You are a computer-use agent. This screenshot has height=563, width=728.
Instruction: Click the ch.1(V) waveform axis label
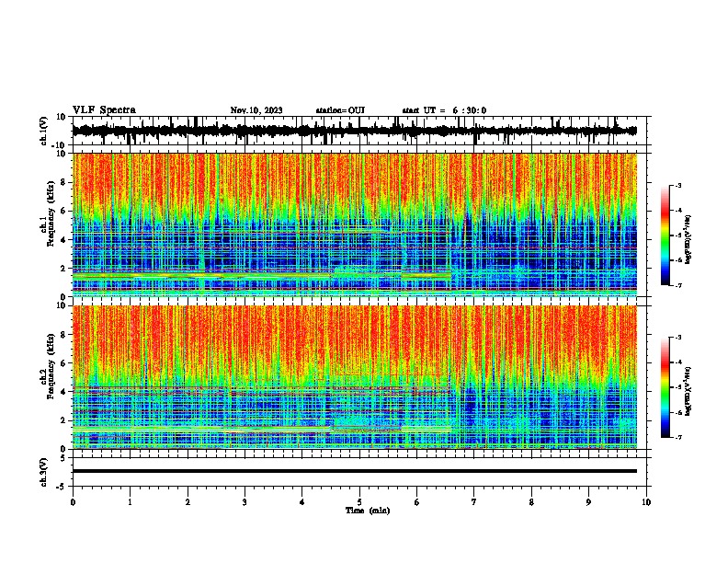tap(43, 131)
